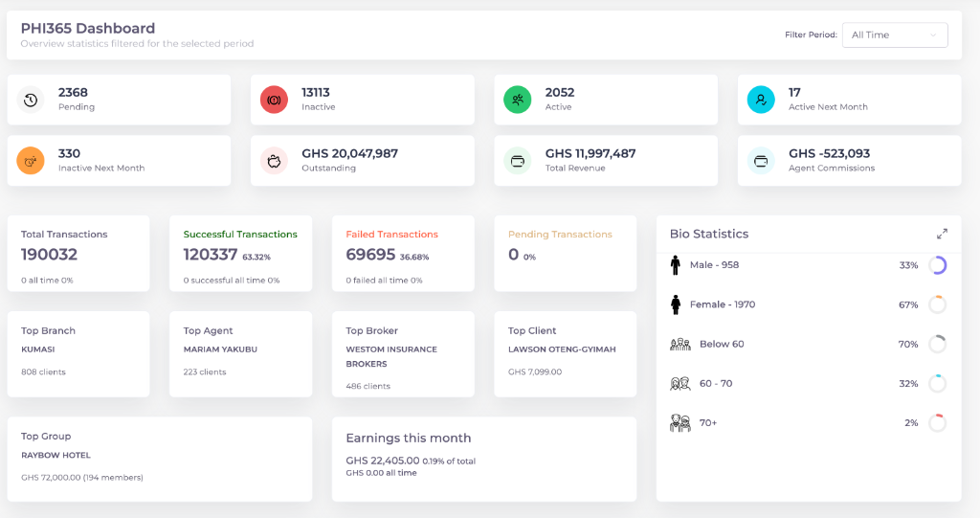This screenshot has width=980, height=518.
Task: Click the Below 60 family icon
Action: click(x=680, y=344)
